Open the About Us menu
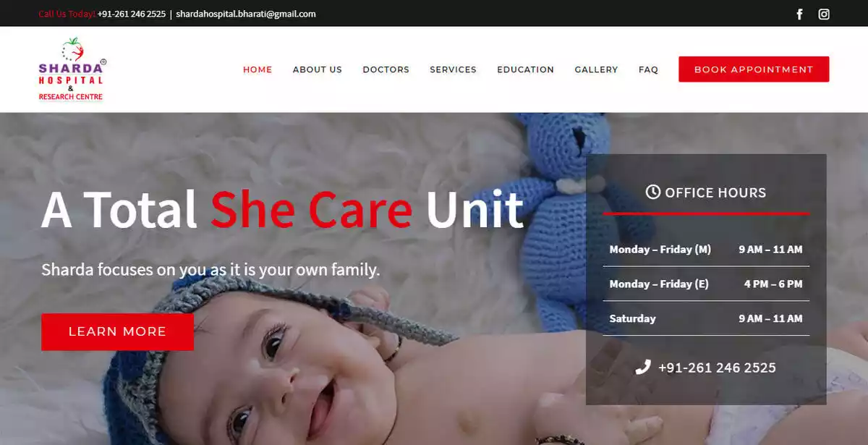 318,69
